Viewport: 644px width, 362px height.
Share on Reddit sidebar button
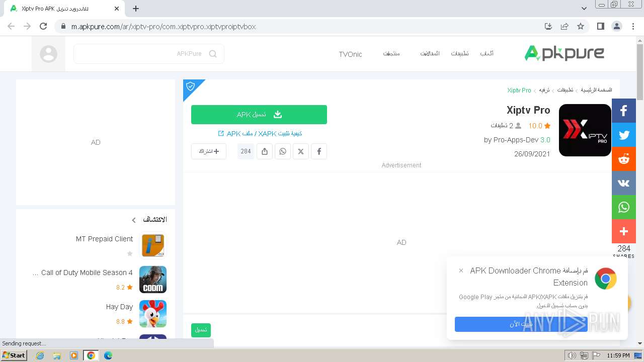tap(624, 159)
